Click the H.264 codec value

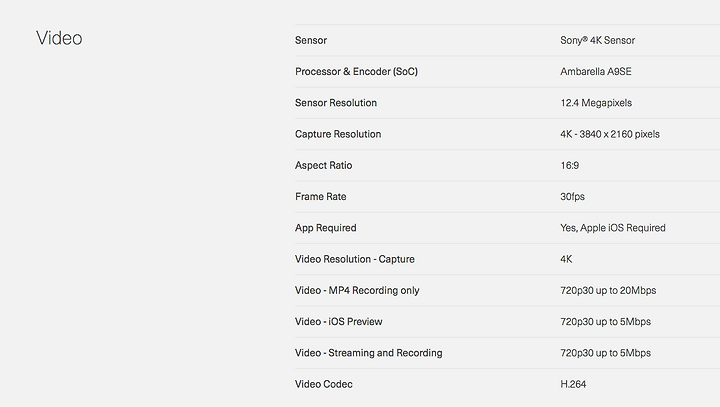(573, 384)
